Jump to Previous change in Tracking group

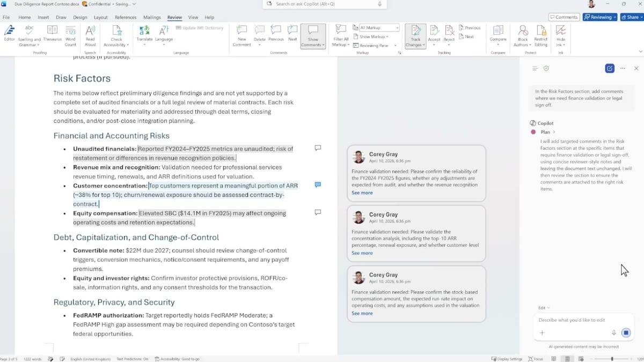click(470, 28)
